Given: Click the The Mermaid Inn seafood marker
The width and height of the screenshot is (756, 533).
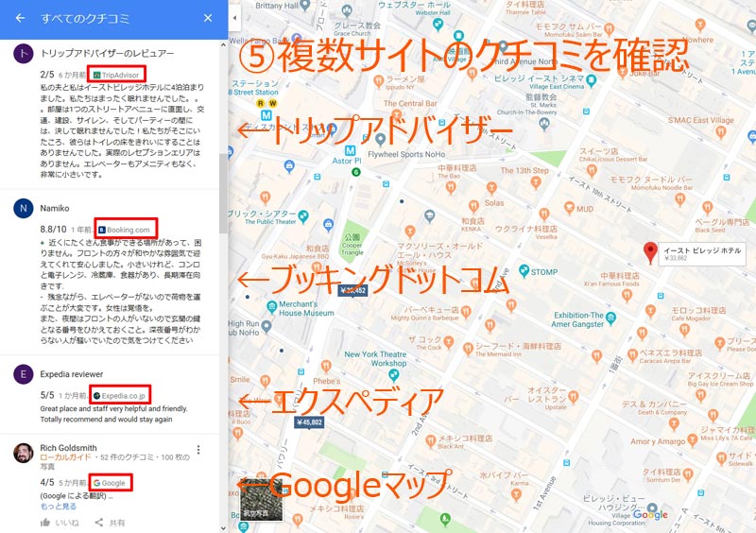Looking at the screenshot, I should pyautogui.click(x=468, y=349).
